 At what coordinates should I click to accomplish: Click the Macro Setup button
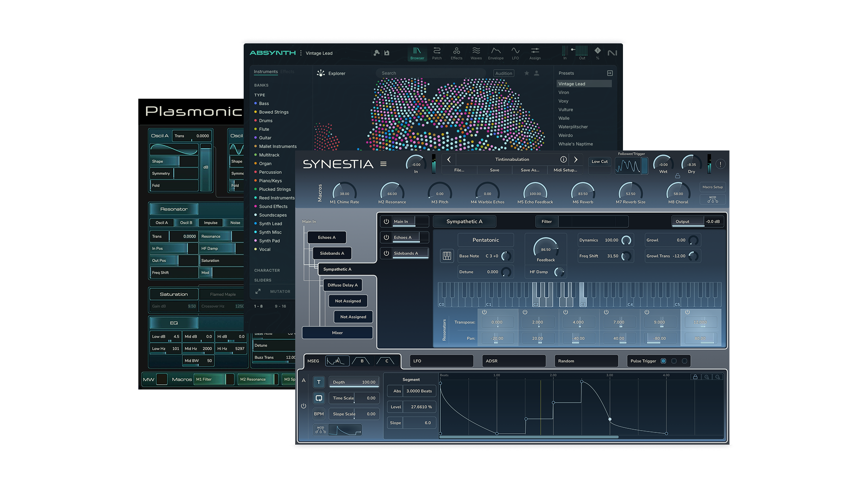tap(712, 187)
